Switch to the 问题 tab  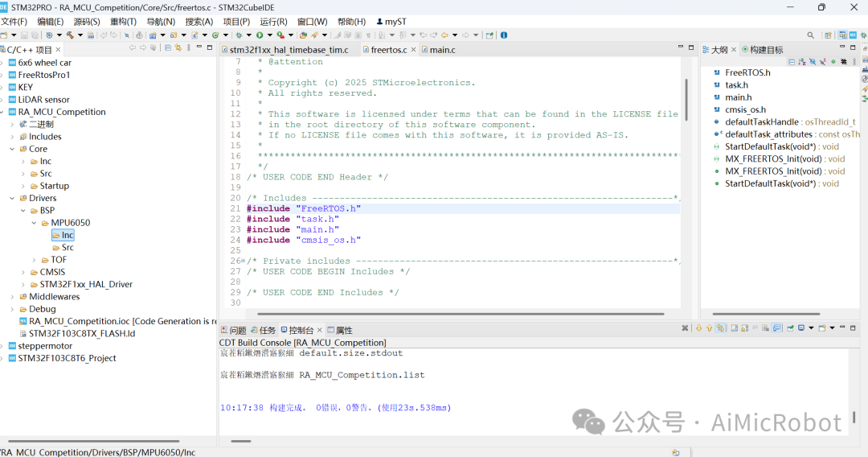pyautogui.click(x=233, y=330)
